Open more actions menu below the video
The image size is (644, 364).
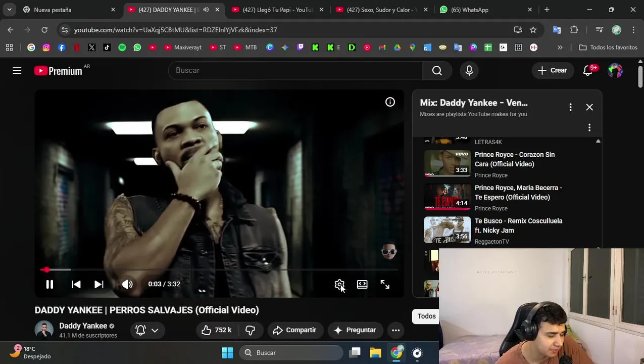pos(396,330)
